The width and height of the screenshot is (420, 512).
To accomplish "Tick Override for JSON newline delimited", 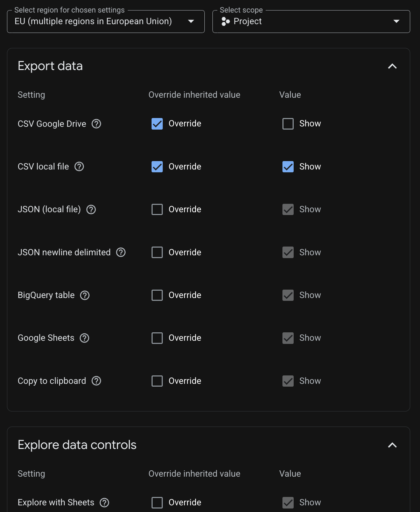I will click(157, 252).
